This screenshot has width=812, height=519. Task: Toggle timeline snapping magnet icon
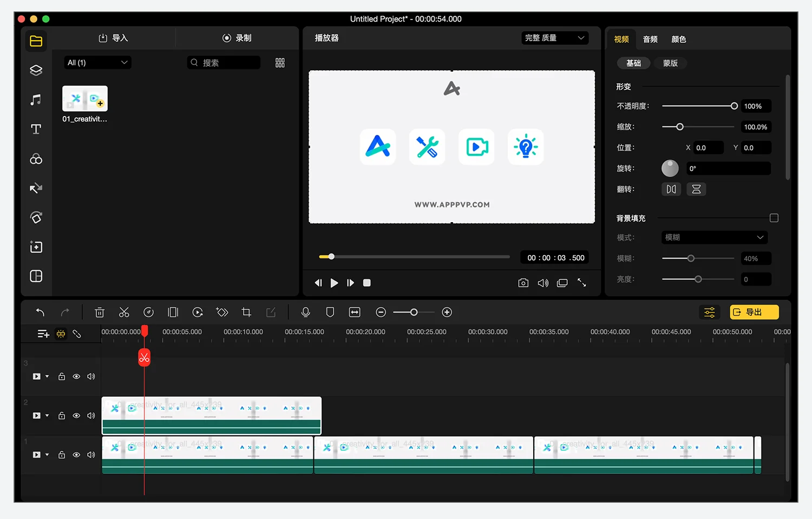click(61, 334)
